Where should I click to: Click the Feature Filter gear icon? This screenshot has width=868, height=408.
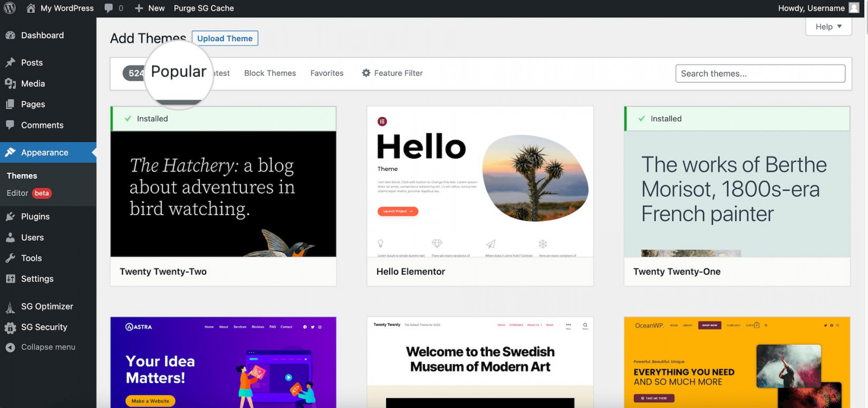tap(366, 73)
